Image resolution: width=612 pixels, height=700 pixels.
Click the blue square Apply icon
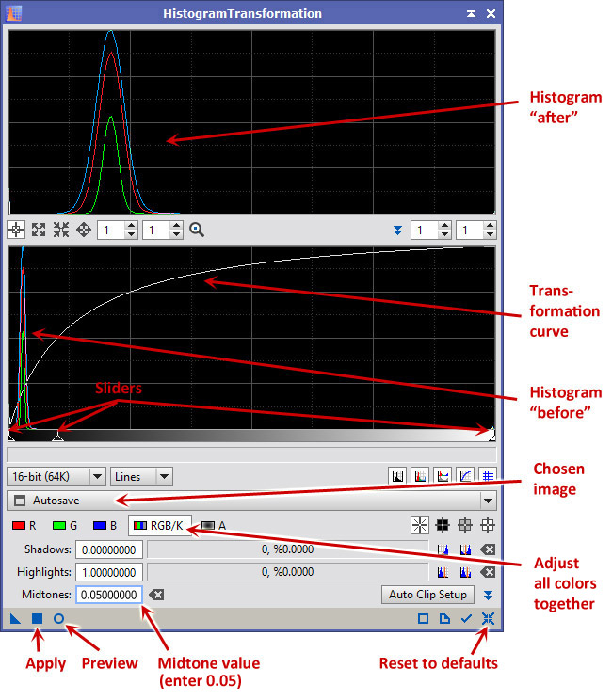[x=37, y=619]
